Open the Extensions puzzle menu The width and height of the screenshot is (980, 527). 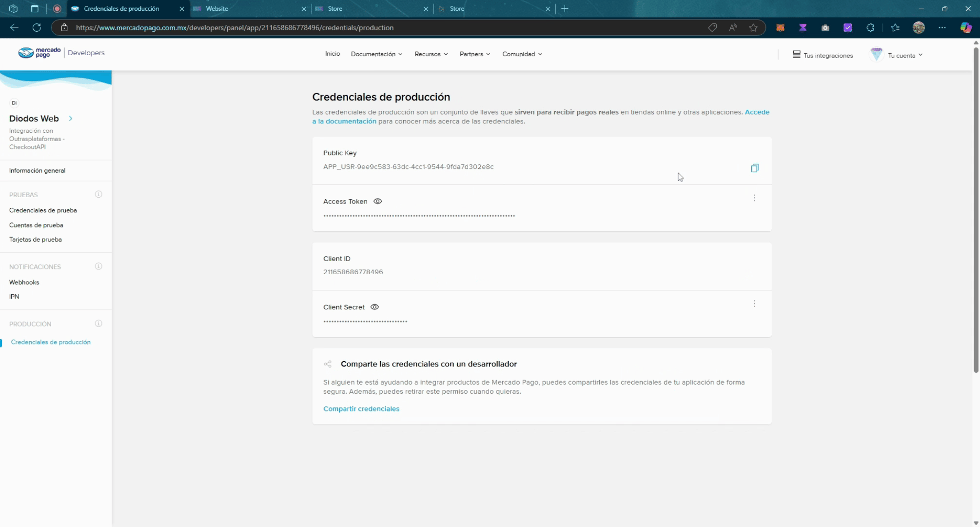pyautogui.click(x=870, y=28)
